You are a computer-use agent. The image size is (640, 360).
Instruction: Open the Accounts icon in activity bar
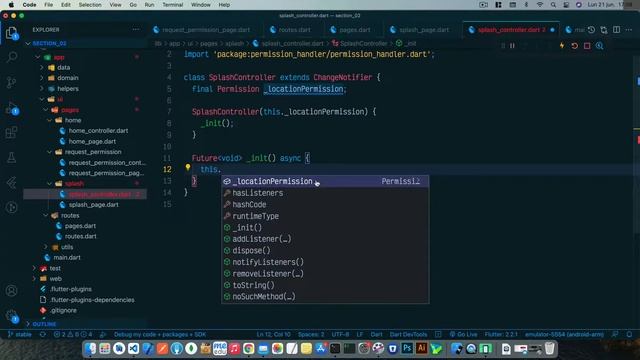[11, 291]
